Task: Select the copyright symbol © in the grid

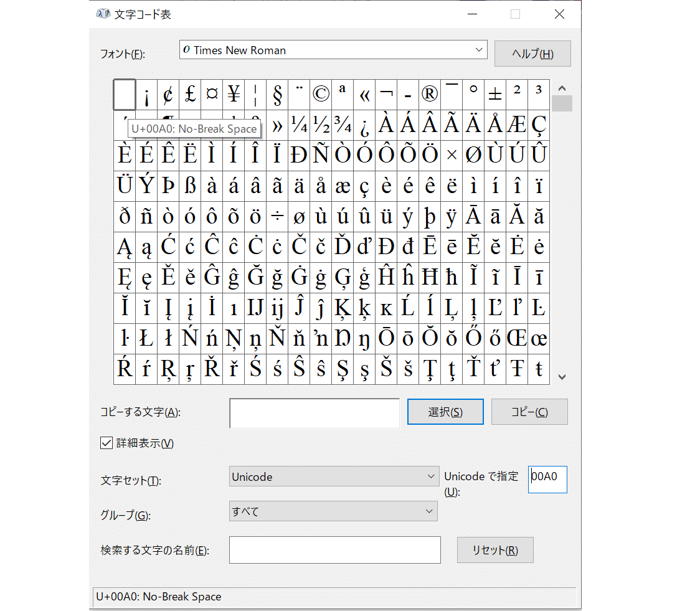Action: [320, 95]
